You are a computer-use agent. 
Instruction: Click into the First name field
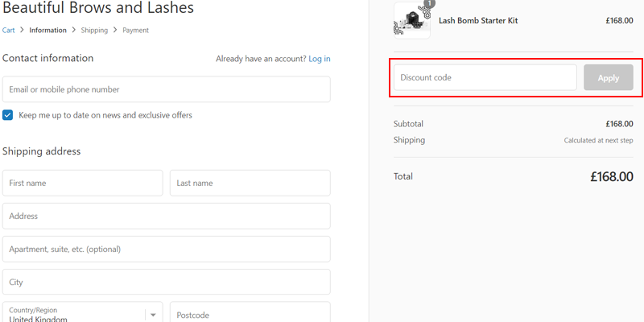tap(82, 183)
